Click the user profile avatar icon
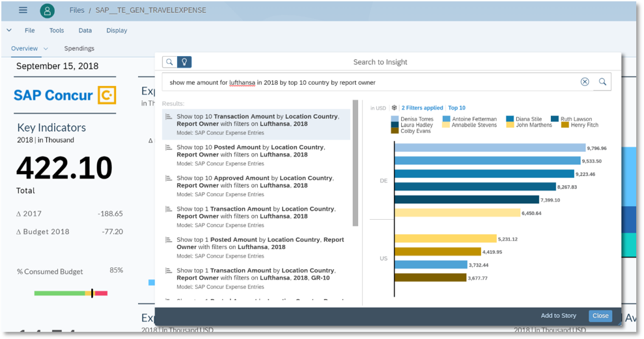644x339 pixels. [48, 10]
